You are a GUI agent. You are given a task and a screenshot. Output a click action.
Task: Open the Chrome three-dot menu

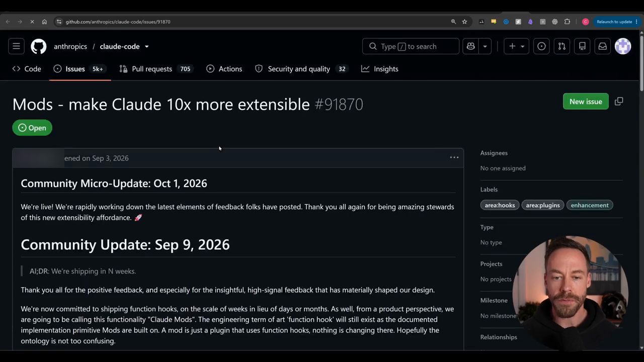636,22
